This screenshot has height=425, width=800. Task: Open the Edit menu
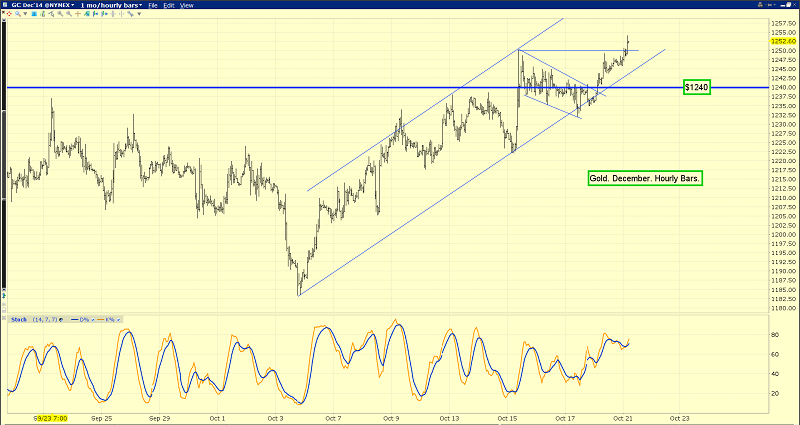(169, 5)
